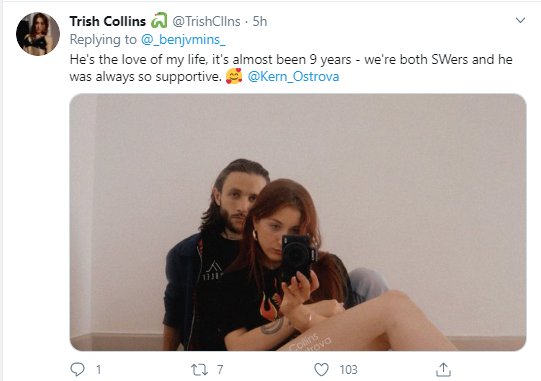Open the 5h timestamp permalink
The height and width of the screenshot is (381, 541).
pos(260,21)
